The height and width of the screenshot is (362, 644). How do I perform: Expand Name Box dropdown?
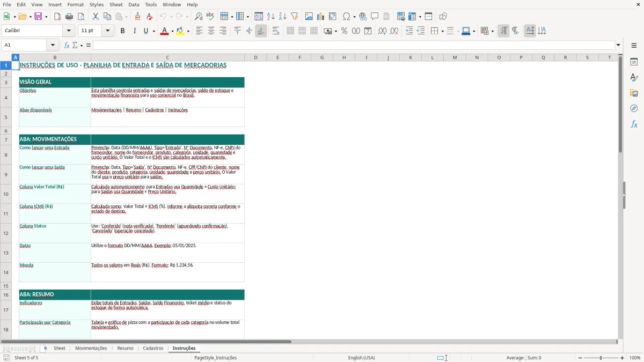tap(53, 45)
